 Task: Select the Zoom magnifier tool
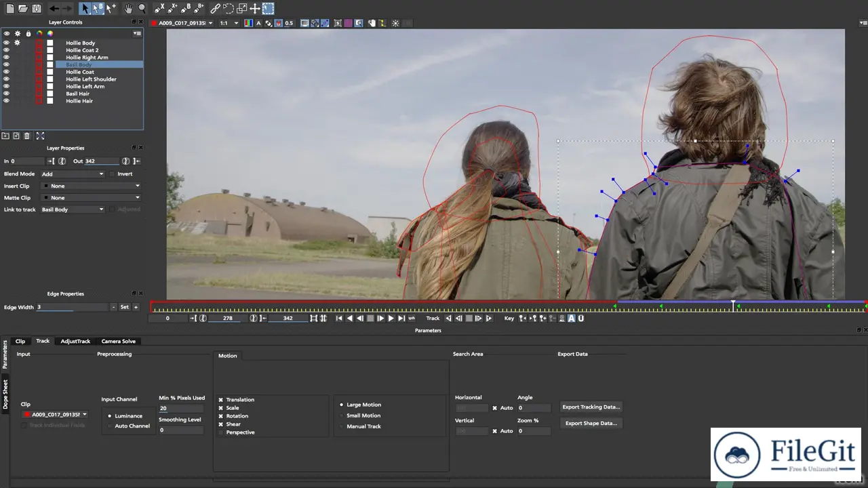[x=142, y=9]
